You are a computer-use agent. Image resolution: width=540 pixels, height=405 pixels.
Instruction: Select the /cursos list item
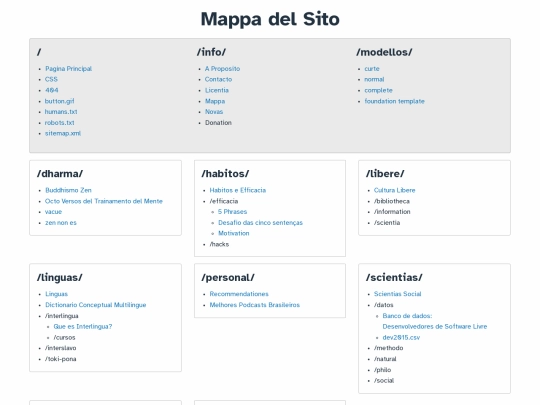[x=64, y=338]
